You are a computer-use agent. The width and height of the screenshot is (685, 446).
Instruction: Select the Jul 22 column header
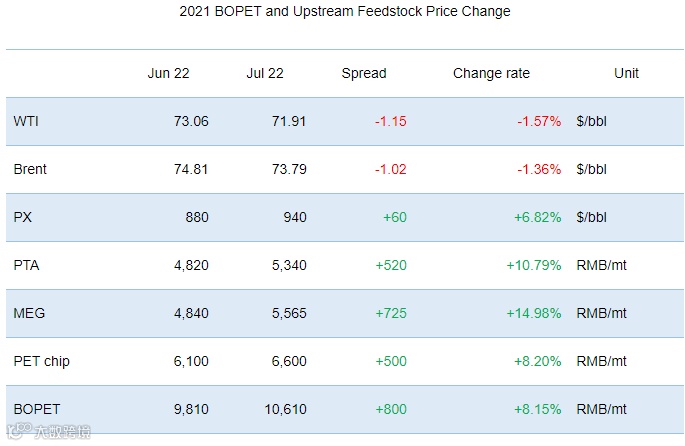(265, 73)
